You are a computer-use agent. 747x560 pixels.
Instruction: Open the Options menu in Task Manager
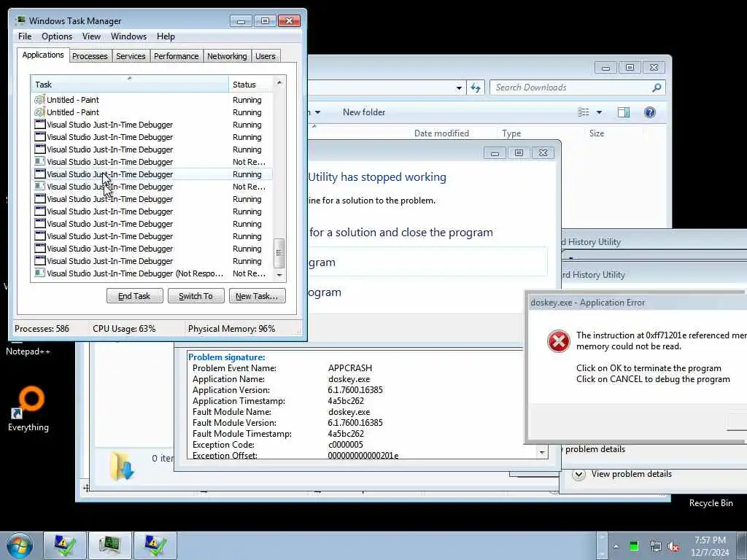point(57,36)
